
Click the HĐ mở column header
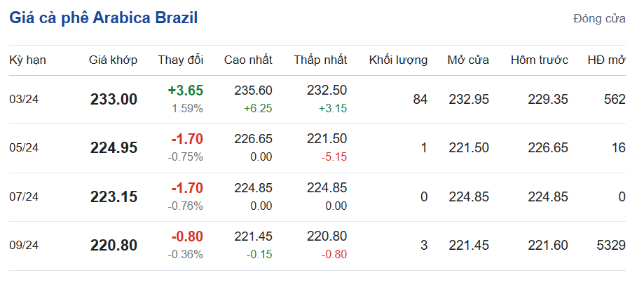coord(606,60)
